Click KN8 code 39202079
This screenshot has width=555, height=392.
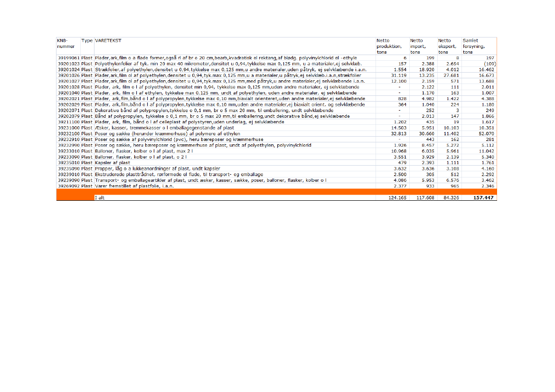(x=69, y=116)
